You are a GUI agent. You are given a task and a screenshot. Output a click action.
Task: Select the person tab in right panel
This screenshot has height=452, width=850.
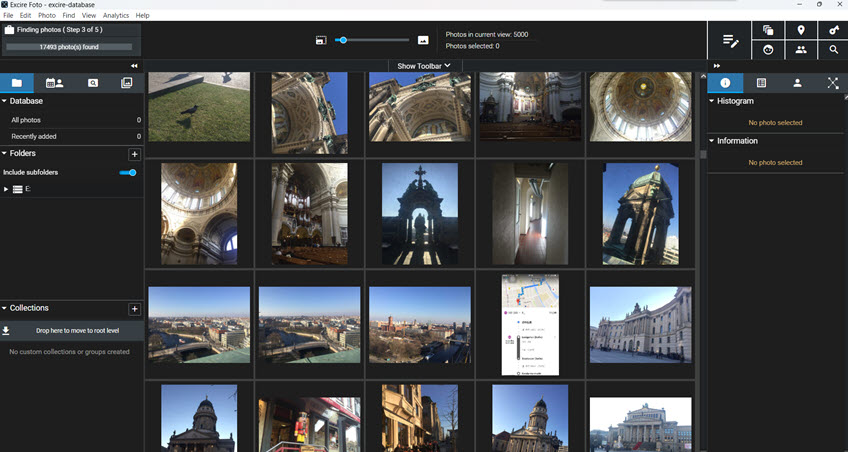coord(797,83)
